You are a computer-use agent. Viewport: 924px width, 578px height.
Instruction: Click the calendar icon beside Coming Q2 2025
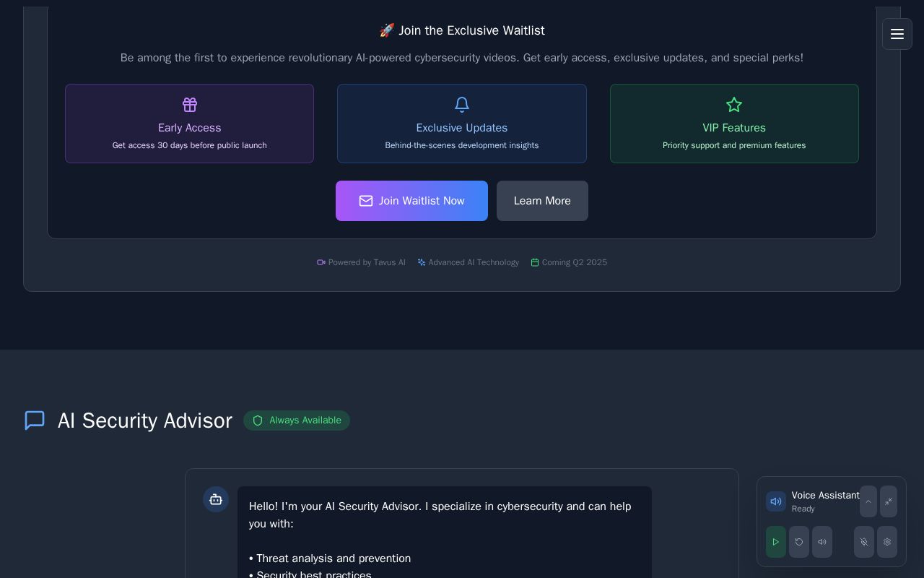(x=535, y=262)
